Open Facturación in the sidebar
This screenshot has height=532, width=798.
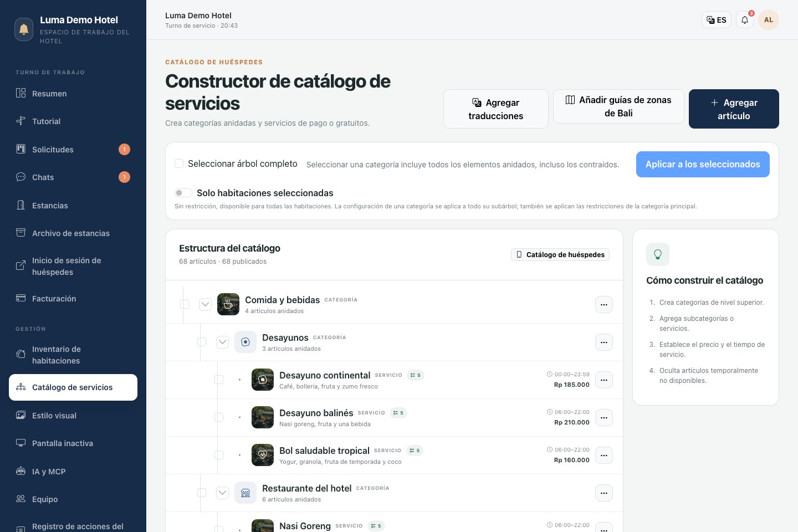point(73,299)
